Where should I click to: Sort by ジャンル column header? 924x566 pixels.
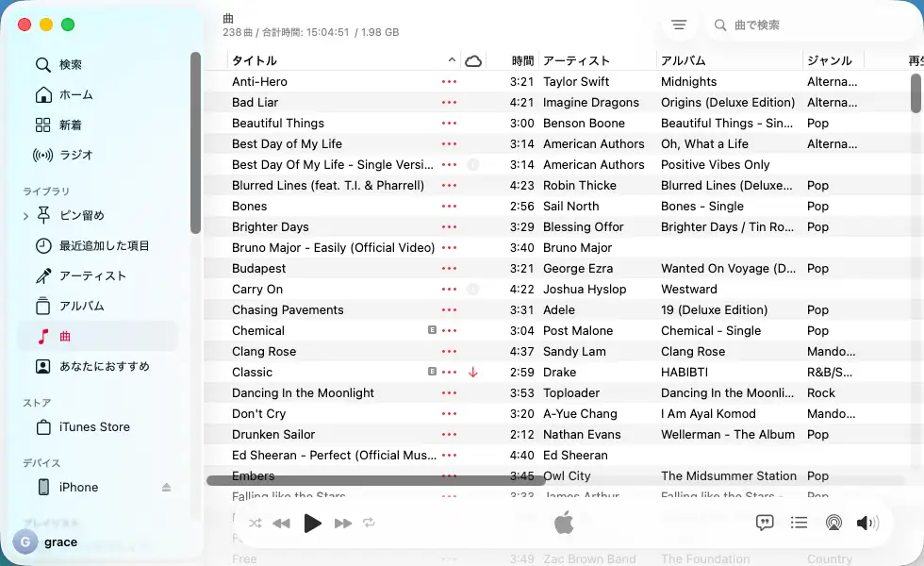point(833,60)
